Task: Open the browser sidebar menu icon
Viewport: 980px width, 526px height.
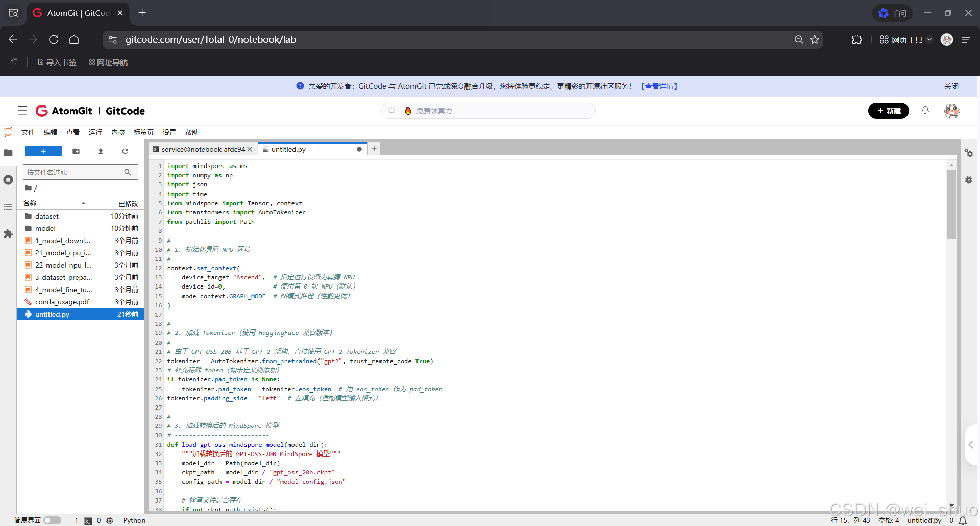Action: [966, 40]
